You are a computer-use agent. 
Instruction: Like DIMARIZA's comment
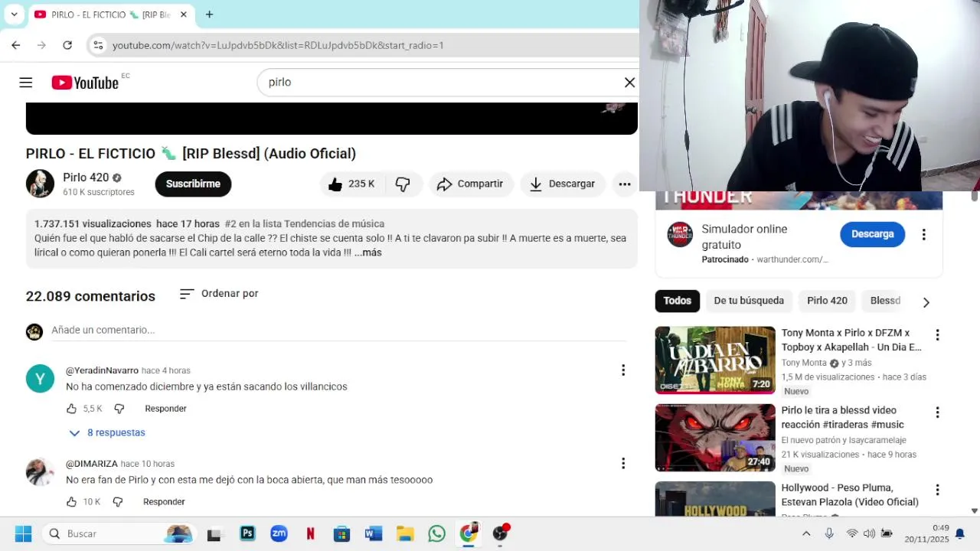tap(72, 502)
